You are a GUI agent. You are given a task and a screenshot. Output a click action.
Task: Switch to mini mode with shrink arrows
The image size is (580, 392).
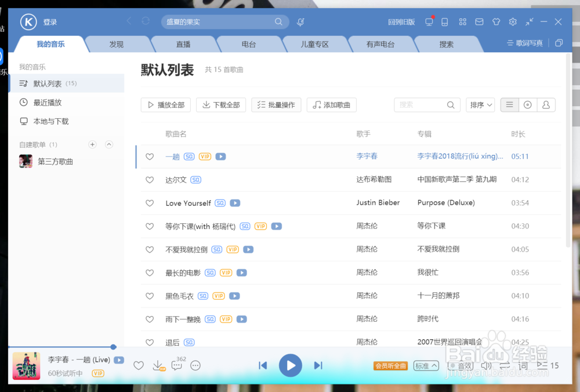point(530,22)
